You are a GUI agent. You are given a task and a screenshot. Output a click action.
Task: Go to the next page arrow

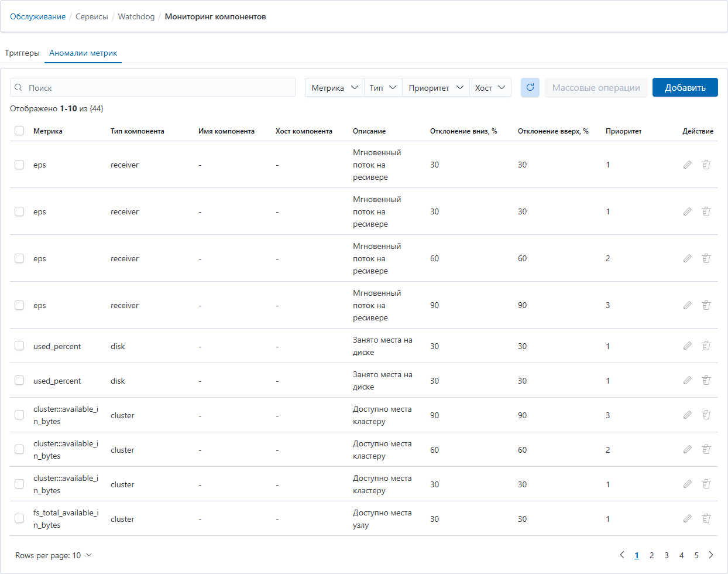coord(711,555)
